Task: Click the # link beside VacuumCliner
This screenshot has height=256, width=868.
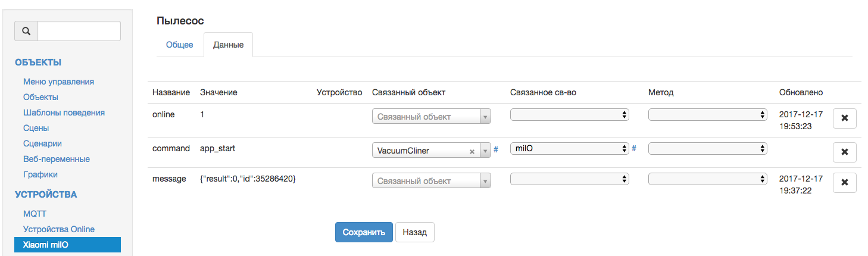Action: 496,149
